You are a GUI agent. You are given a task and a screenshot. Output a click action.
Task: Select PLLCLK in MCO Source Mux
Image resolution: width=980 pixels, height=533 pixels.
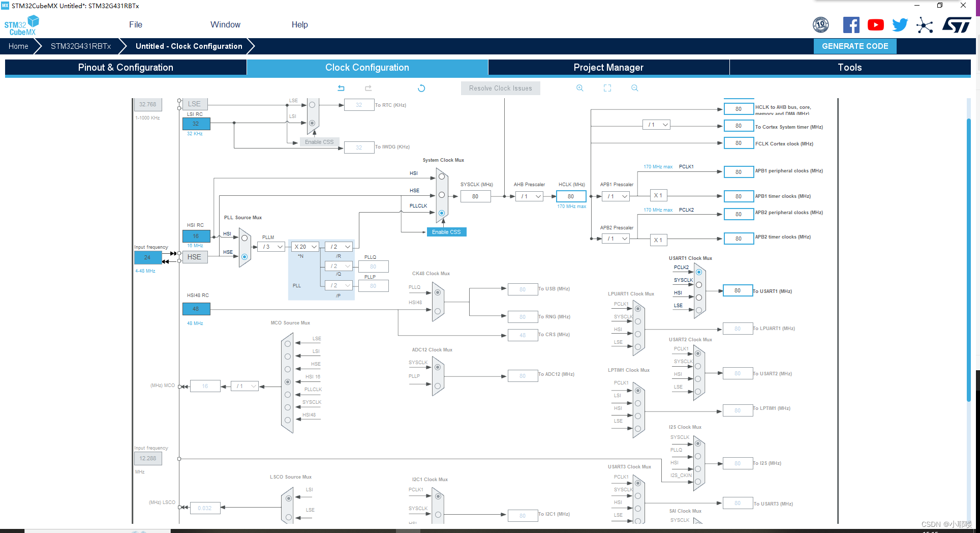288,395
